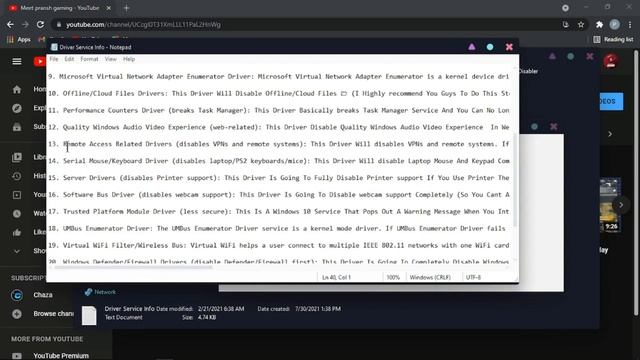Image resolution: width=640 pixels, height=360 pixels.
Task: Open Notepad File menu
Action: pyautogui.click(x=53, y=59)
